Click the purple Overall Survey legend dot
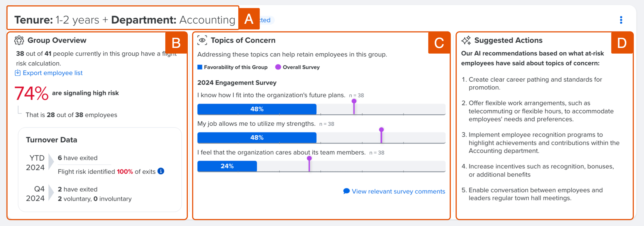Image resolution: width=644 pixels, height=226 pixels. click(278, 67)
